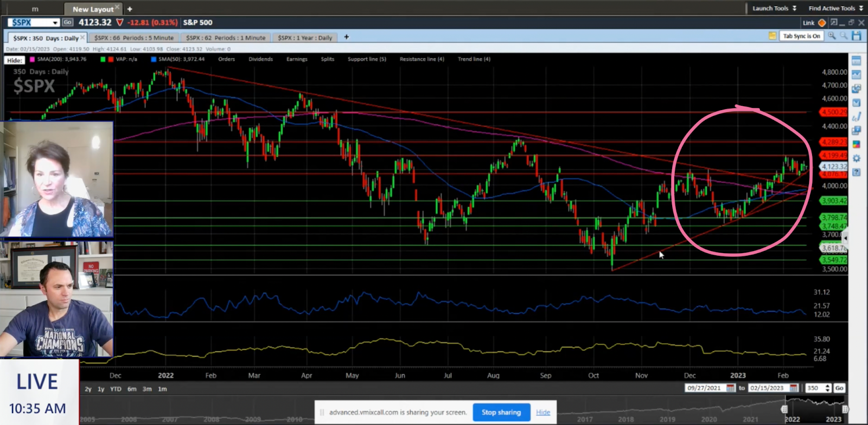Open the indicators icon in right sidebar
This screenshot has width=868, height=425.
[x=857, y=102]
